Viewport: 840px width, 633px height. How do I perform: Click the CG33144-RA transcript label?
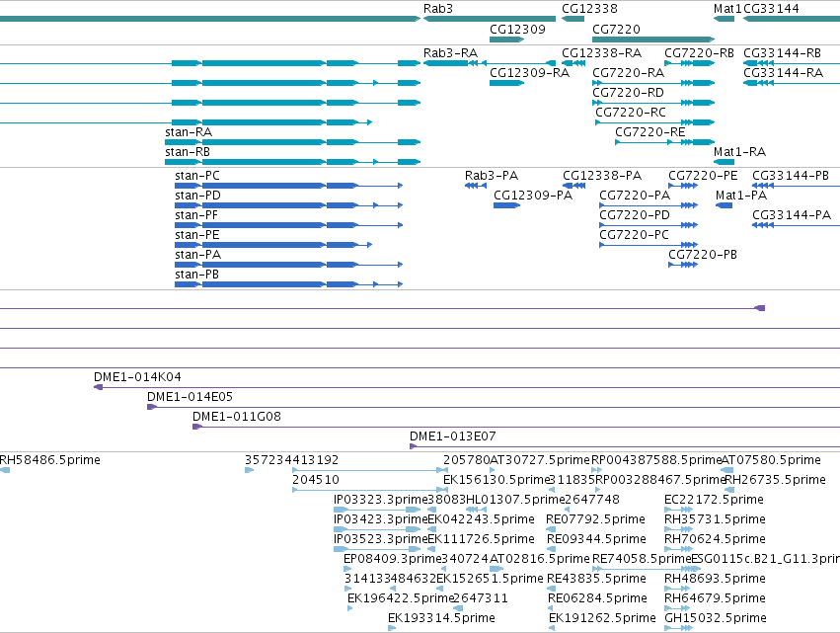tap(783, 73)
